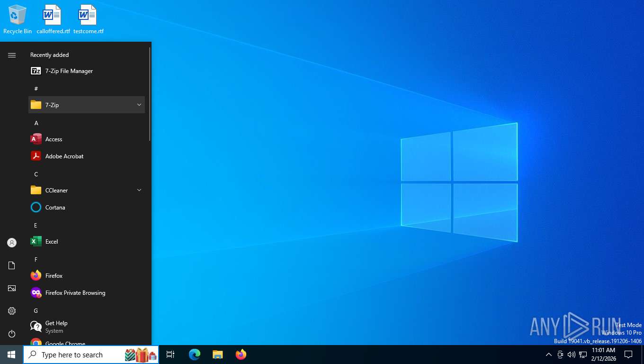Open Task View from the taskbar

pos(170,355)
